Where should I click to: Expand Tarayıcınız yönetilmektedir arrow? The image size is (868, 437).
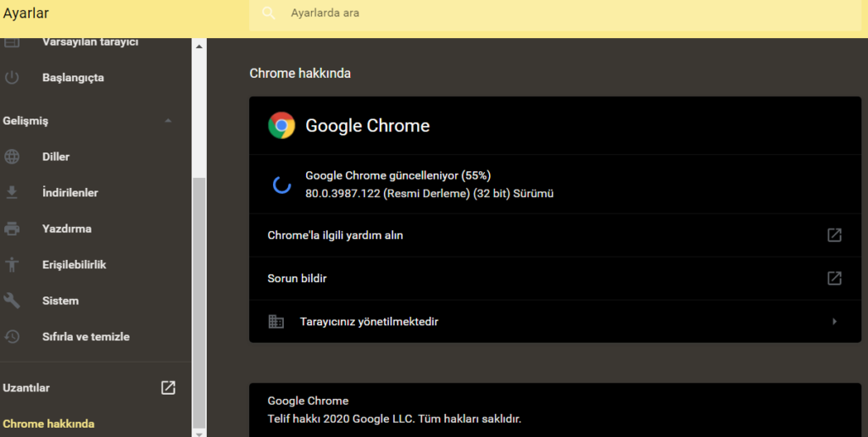pyautogui.click(x=834, y=321)
